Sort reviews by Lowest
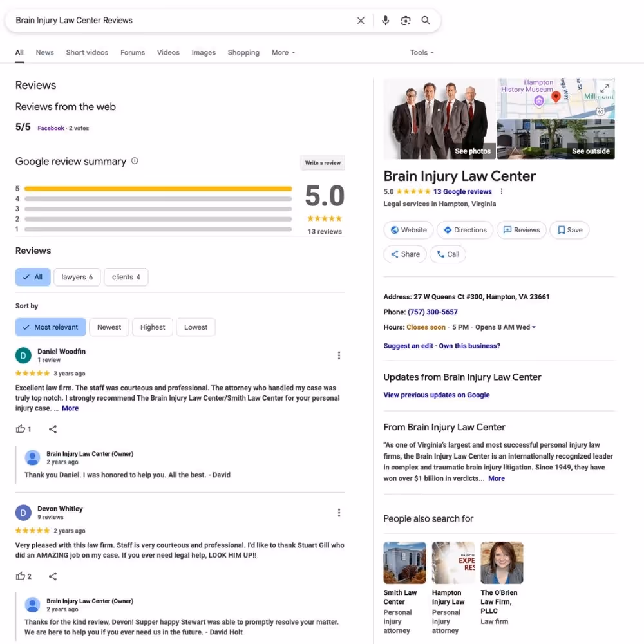Screen dimensions: 644x644 (196, 327)
